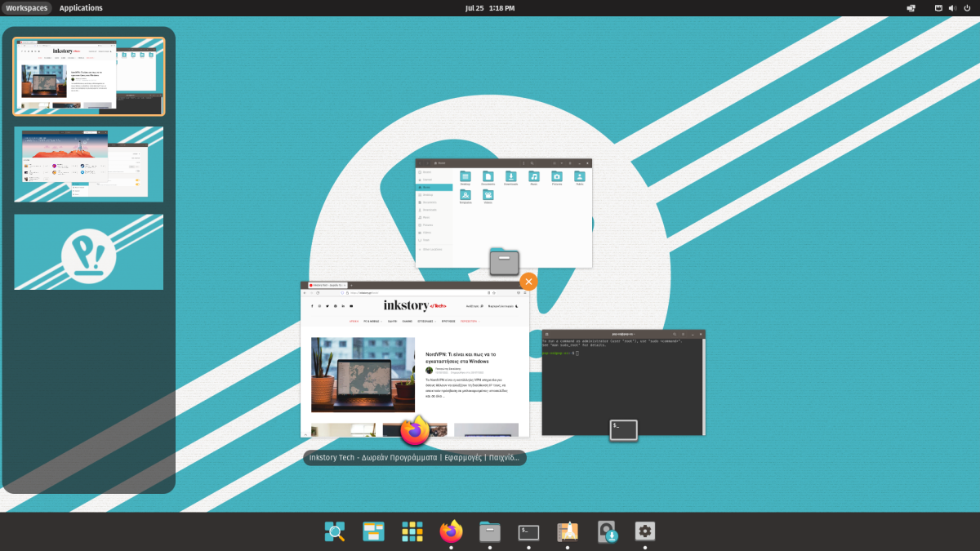Open Pop!_Shop from the dock
This screenshot has width=980, height=551.
tap(605, 531)
